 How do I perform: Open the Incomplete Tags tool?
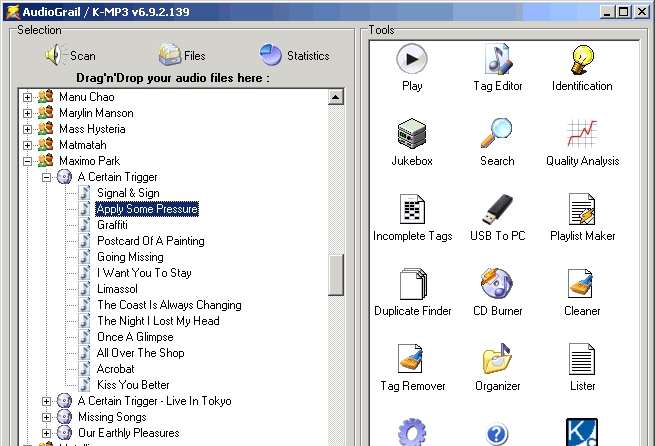coord(412,218)
